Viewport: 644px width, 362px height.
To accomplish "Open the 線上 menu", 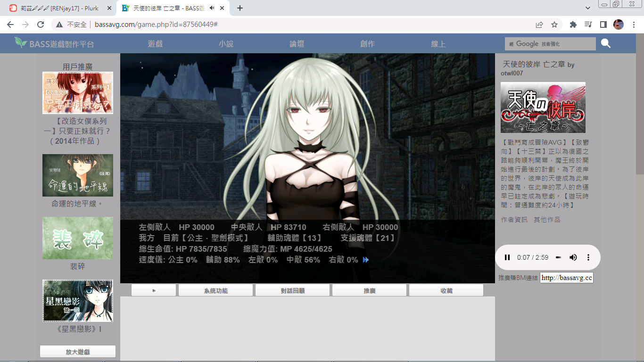I will click(x=438, y=44).
